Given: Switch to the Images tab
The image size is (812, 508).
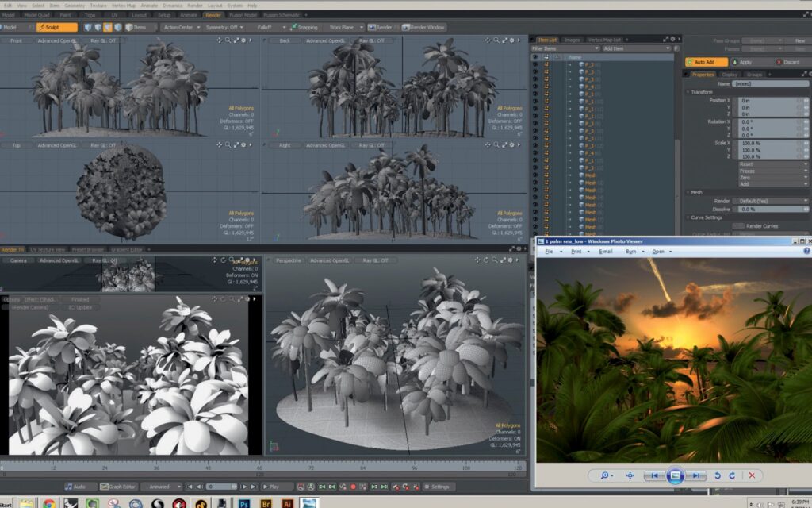Looking at the screenshot, I should (572, 40).
